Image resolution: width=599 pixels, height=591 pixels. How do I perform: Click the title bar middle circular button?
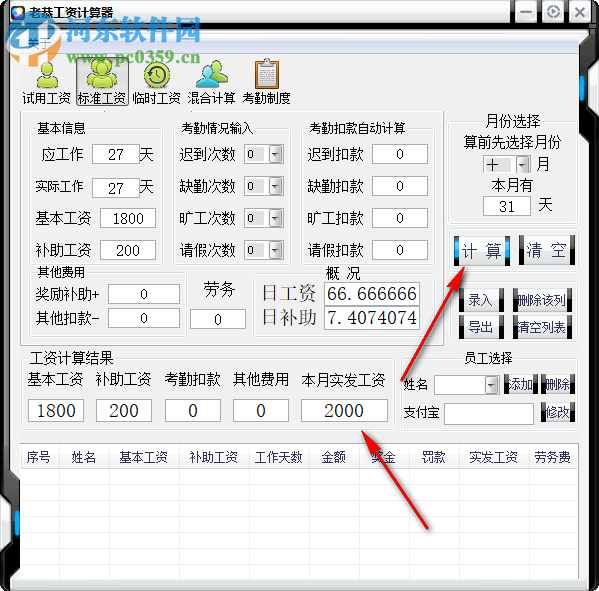(x=553, y=12)
